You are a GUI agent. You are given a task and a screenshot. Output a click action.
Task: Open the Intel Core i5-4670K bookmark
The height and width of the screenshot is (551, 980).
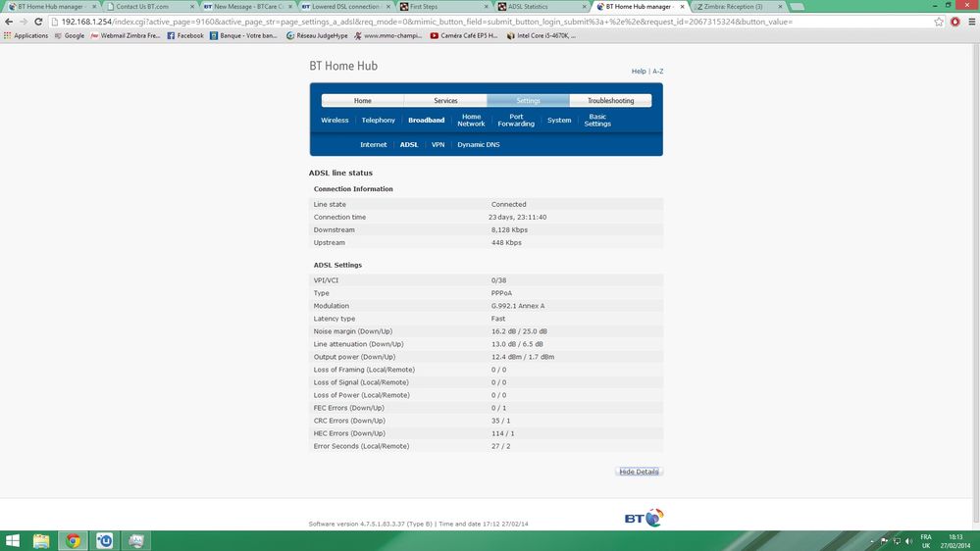tap(542, 35)
